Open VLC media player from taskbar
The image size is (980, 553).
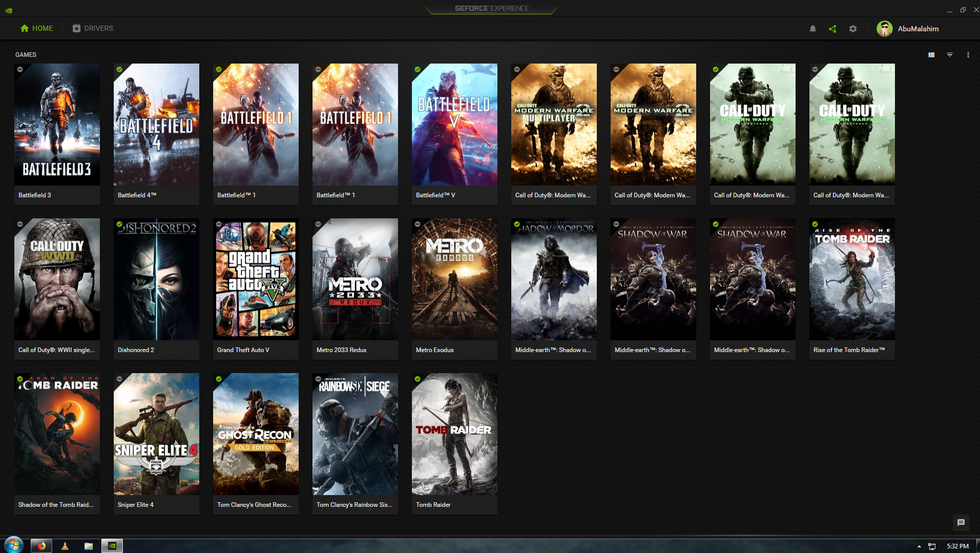tap(65, 546)
